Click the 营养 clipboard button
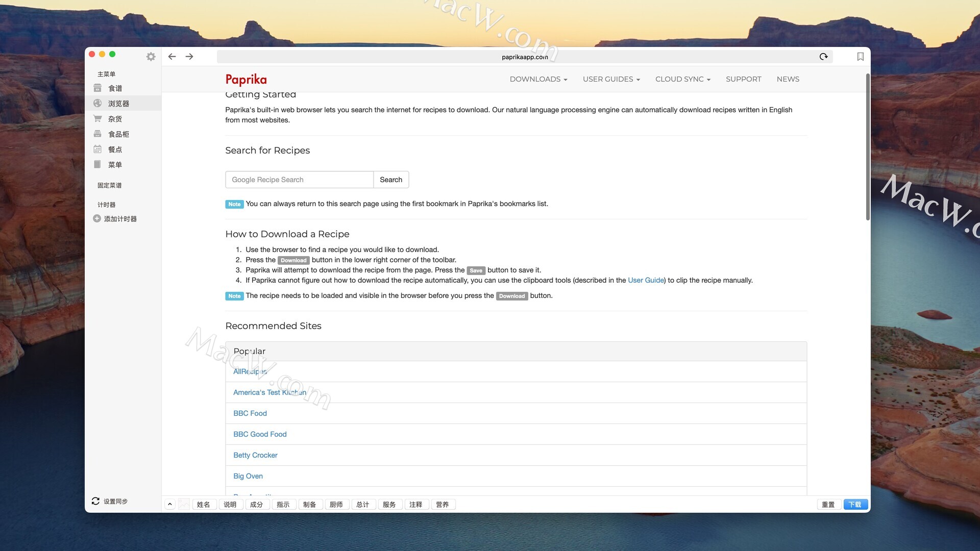Viewport: 980px width, 551px height. (443, 505)
